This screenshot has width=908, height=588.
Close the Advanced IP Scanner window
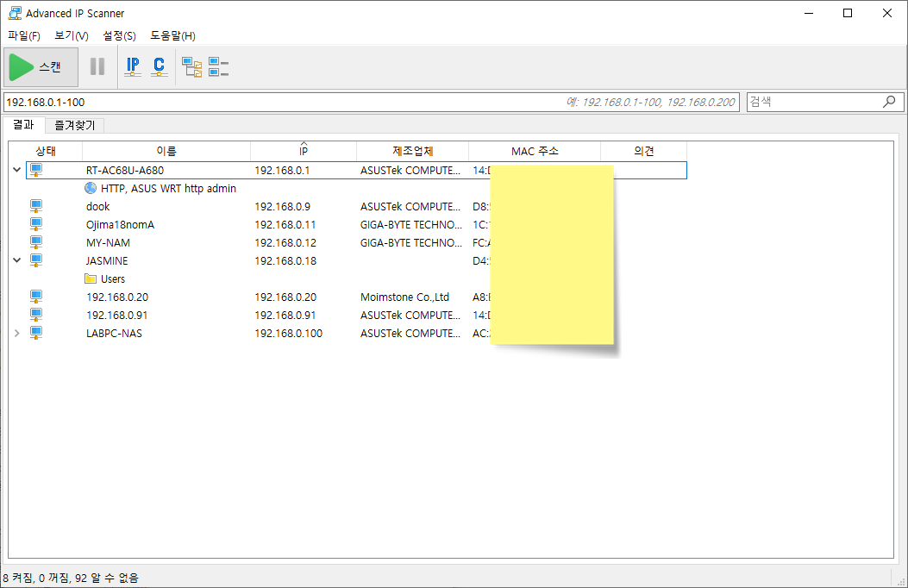point(886,13)
